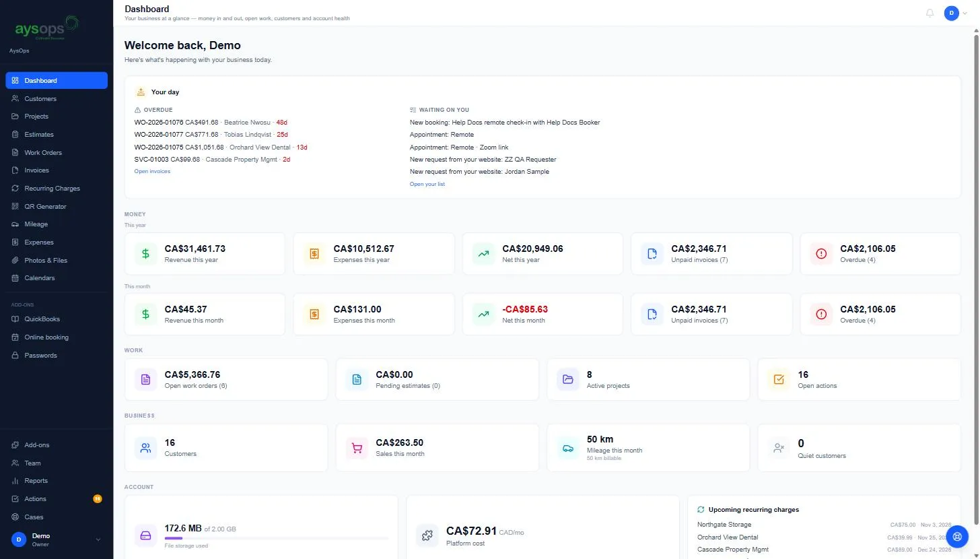
Task: Click the Quiet customers icon
Action: [x=779, y=448]
